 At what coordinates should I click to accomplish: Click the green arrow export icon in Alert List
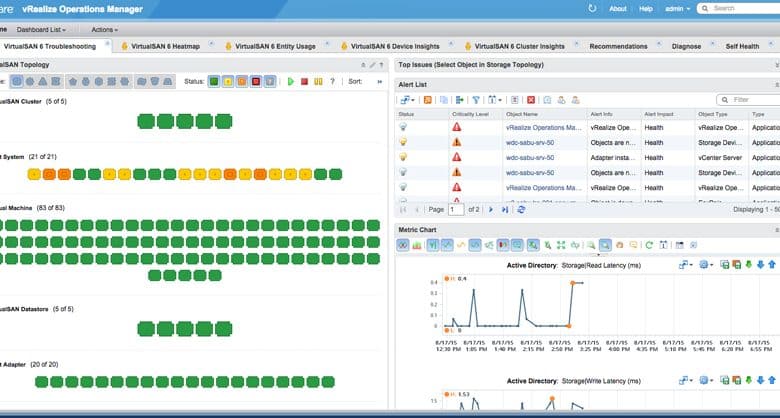click(459, 100)
